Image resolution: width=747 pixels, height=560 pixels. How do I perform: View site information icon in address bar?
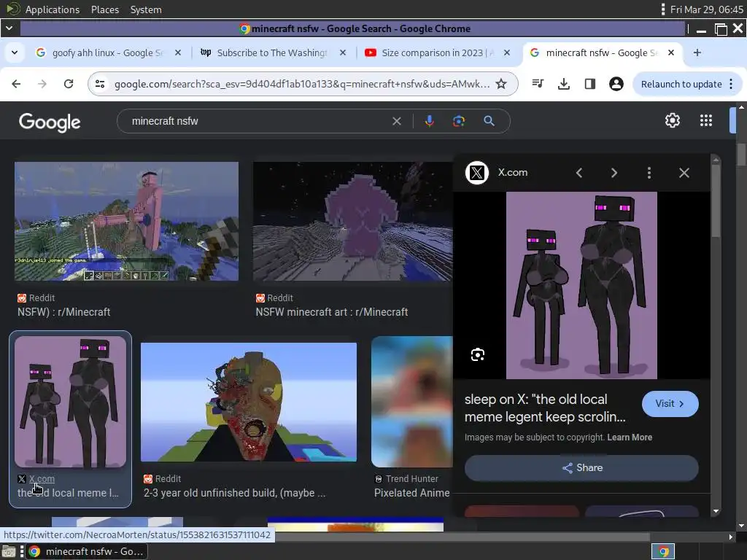pos(100,85)
